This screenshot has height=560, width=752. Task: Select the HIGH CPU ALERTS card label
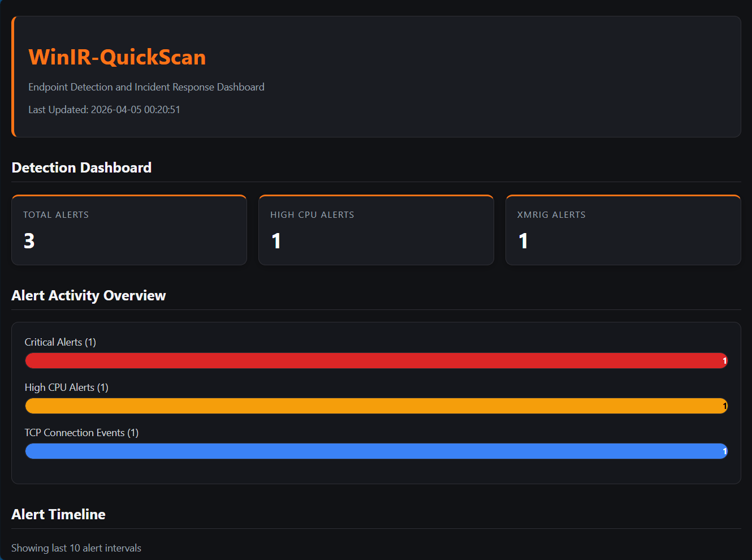coord(312,215)
